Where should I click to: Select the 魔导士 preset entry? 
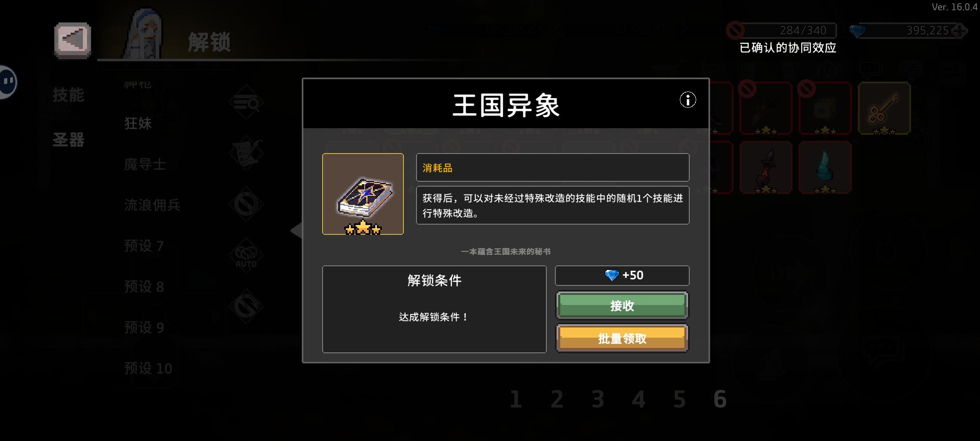click(x=145, y=164)
